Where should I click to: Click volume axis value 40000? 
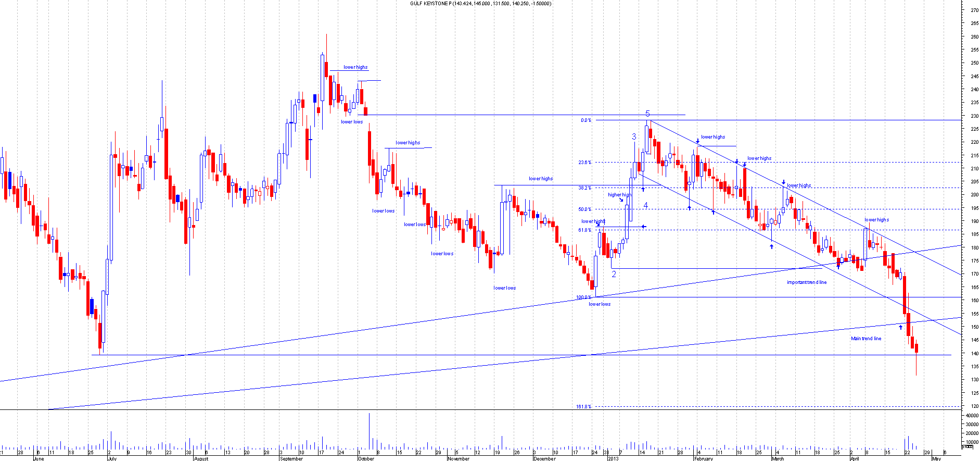[x=972, y=416]
